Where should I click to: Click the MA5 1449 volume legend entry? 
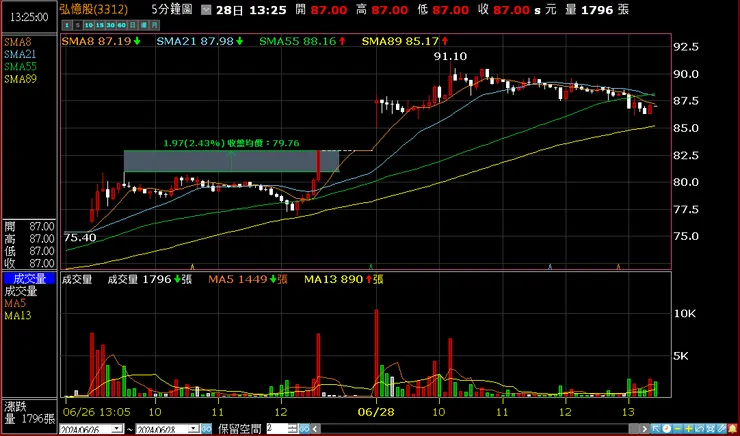248,279
